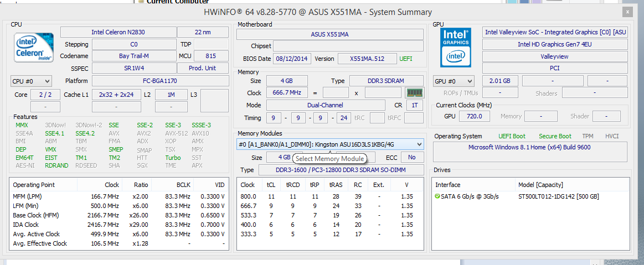The image size is (644, 265).
Task: Click the ECC No field
Action: (x=413, y=157)
